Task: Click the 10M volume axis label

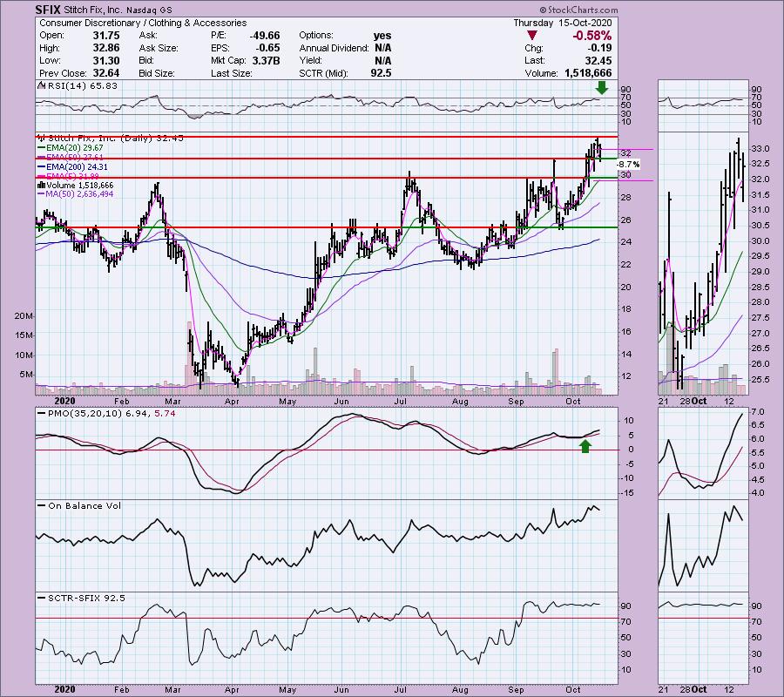Action: coord(24,355)
